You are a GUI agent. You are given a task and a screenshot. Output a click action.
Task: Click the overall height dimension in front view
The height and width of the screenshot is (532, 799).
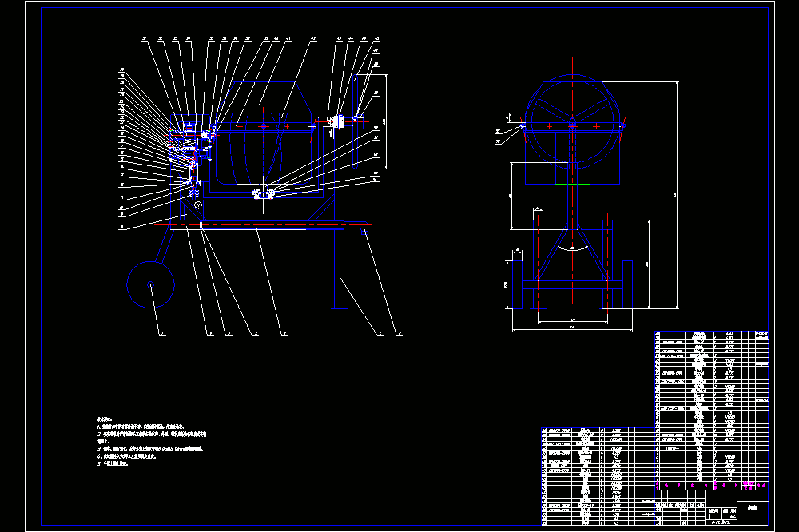coord(677,195)
